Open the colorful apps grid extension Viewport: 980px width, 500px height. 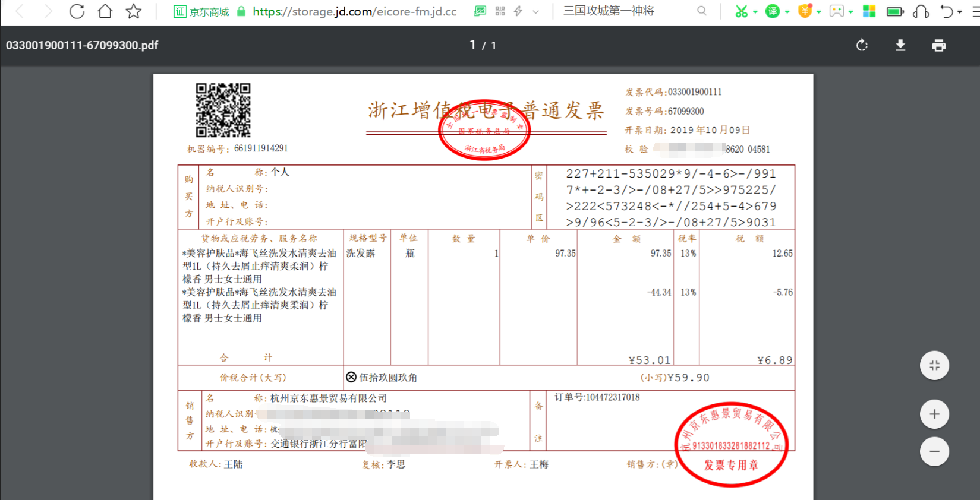869,11
